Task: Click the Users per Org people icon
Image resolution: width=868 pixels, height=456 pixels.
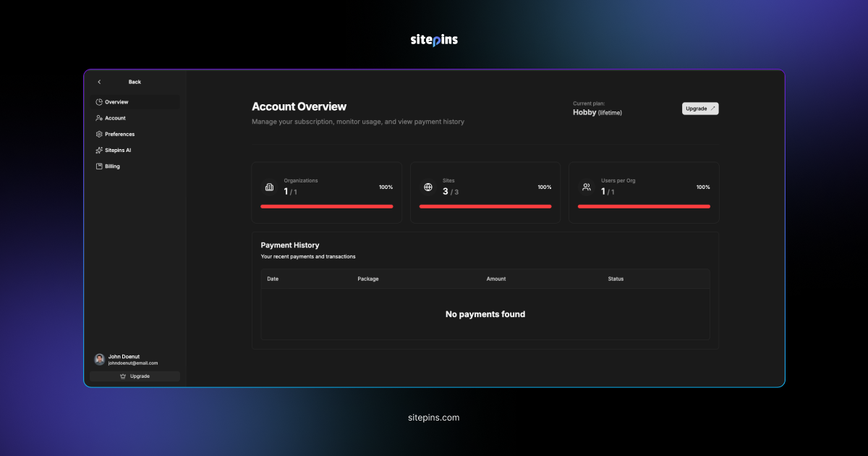Action: pos(587,187)
